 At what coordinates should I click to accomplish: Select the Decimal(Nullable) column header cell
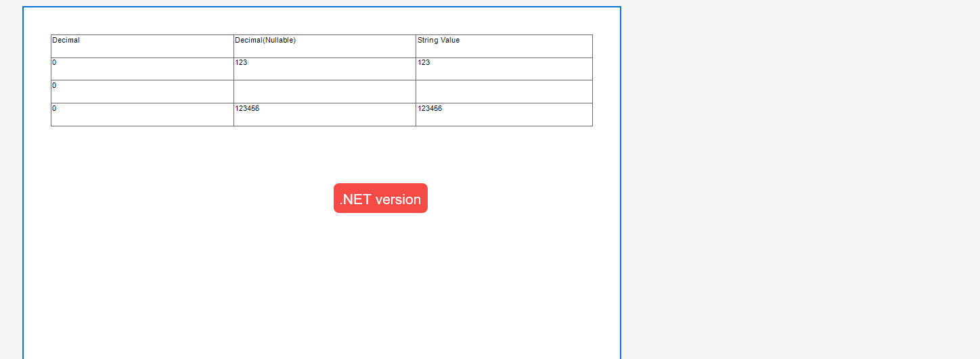[324, 46]
